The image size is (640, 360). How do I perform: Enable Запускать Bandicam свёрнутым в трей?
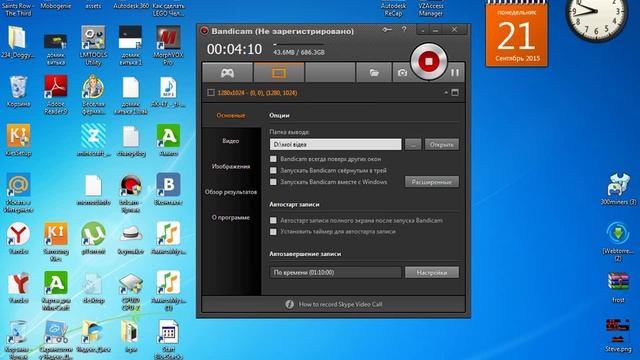pyautogui.click(x=273, y=170)
